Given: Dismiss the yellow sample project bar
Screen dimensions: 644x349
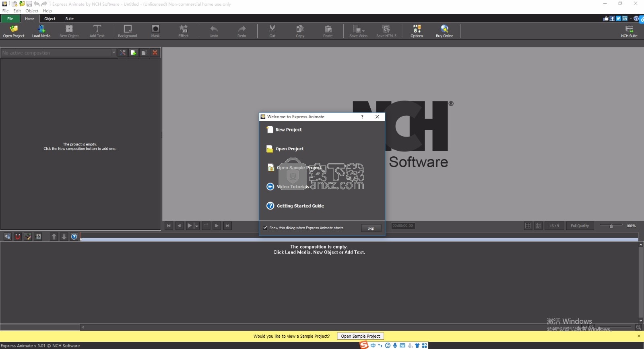Looking at the screenshot, I should [x=639, y=336].
